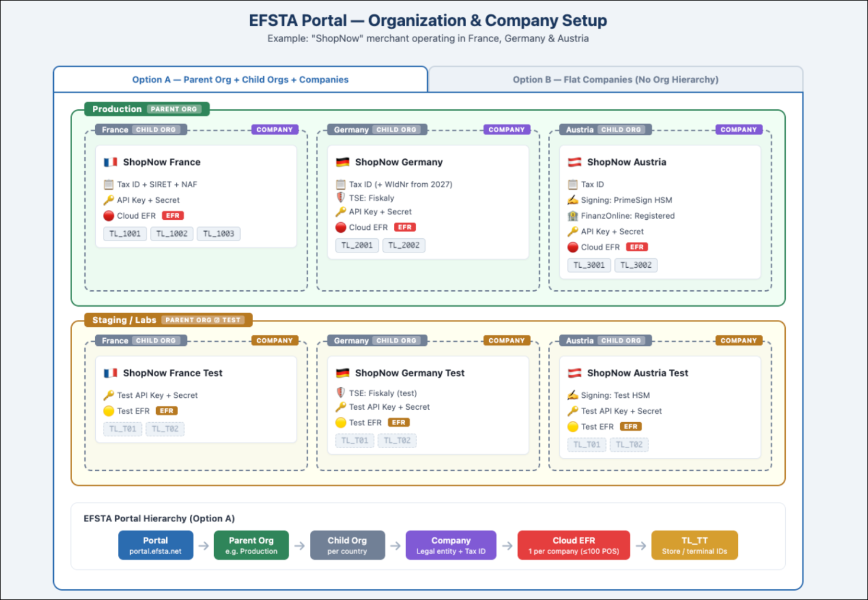Click France CHILD ORG label in Staging
868x600 pixels.
141,340
